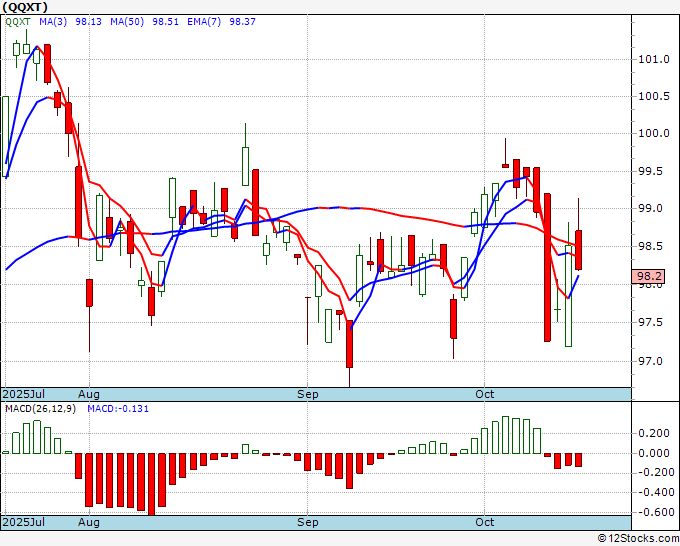Click the 101.0 price axis label
Image resolution: width=680 pixels, height=546 pixels.
point(654,59)
